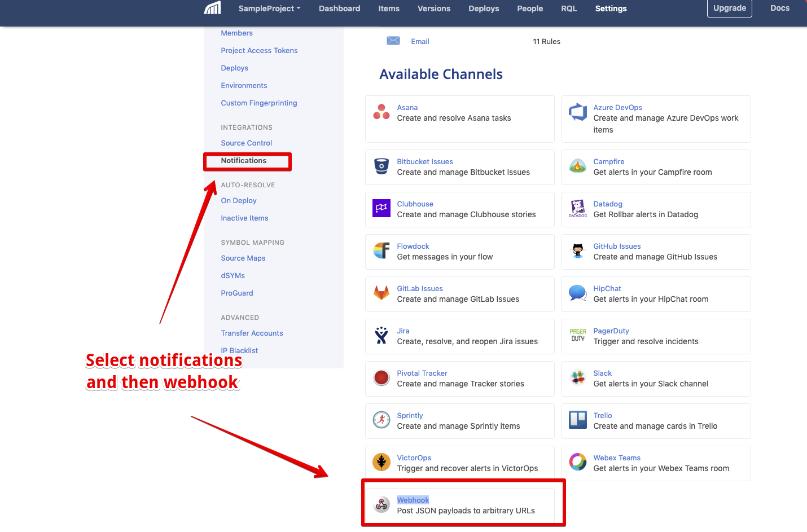807x532 pixels.
Task: Open Project Access Tokens settings
Action: (259, 51)
